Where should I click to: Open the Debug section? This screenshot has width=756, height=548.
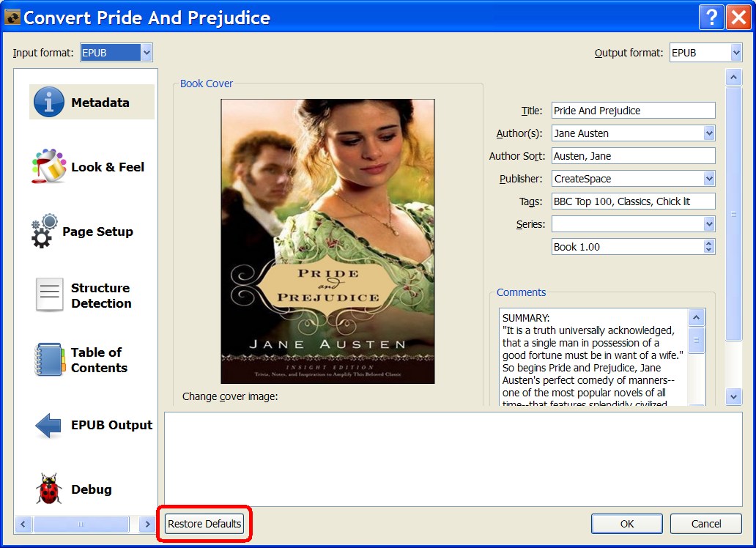(92, 489)
